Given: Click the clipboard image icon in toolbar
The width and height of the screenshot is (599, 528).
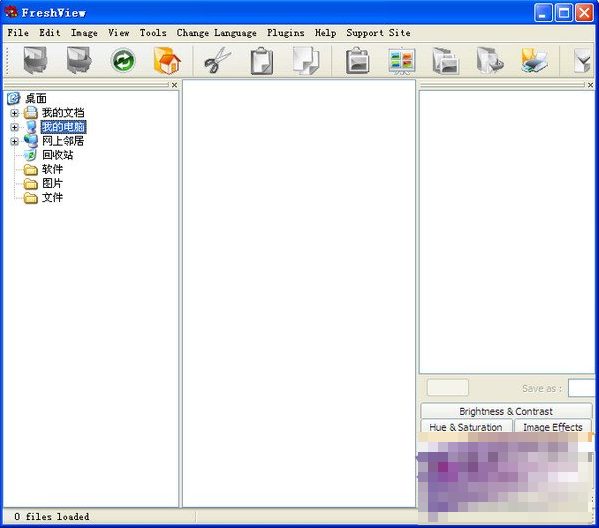Looking at the screenshot, I should point(358,60).
